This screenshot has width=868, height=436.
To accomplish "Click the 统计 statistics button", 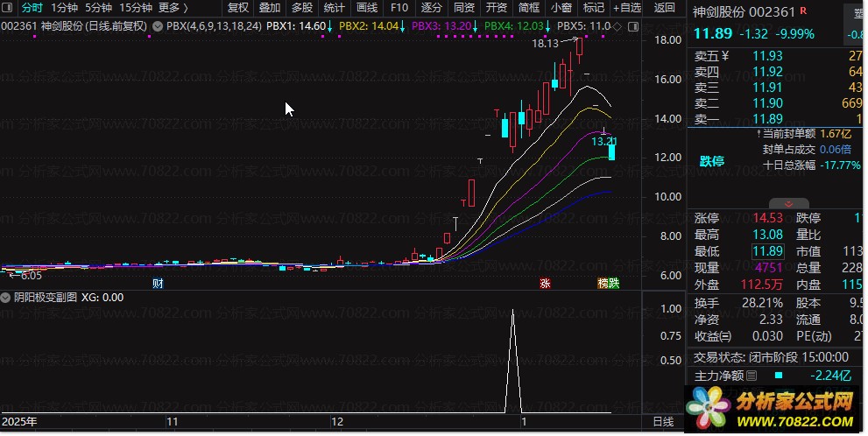I will pos(335,8).
